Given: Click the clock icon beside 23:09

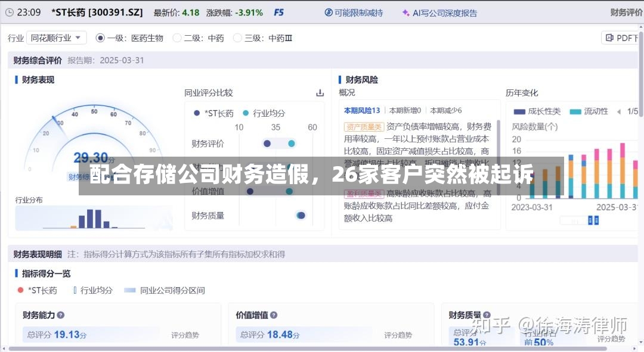Looking at the screenshot, I should (x=10, y=13).
